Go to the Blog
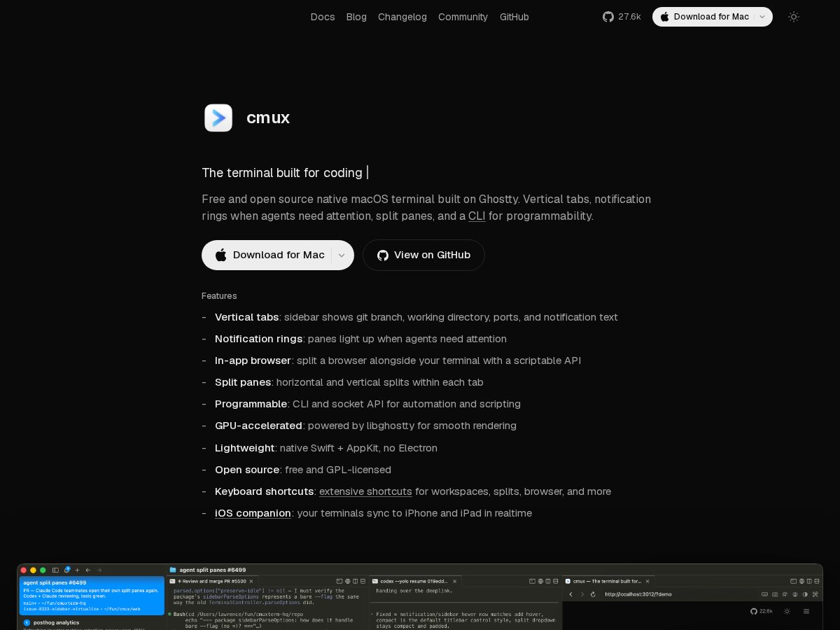The image size is (840, 630). click(x=356, y=17)
